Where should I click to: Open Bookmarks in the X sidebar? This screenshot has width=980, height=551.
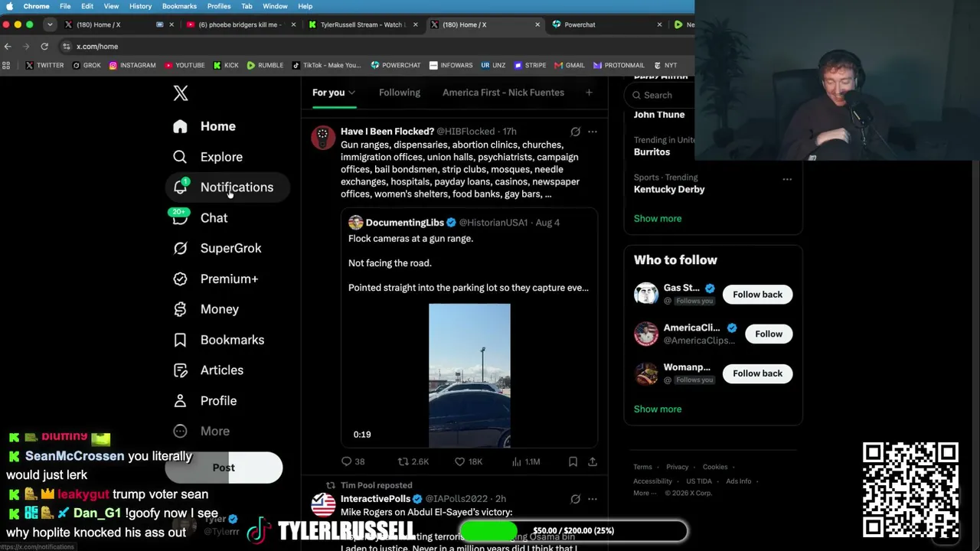[x=218, y=340]
